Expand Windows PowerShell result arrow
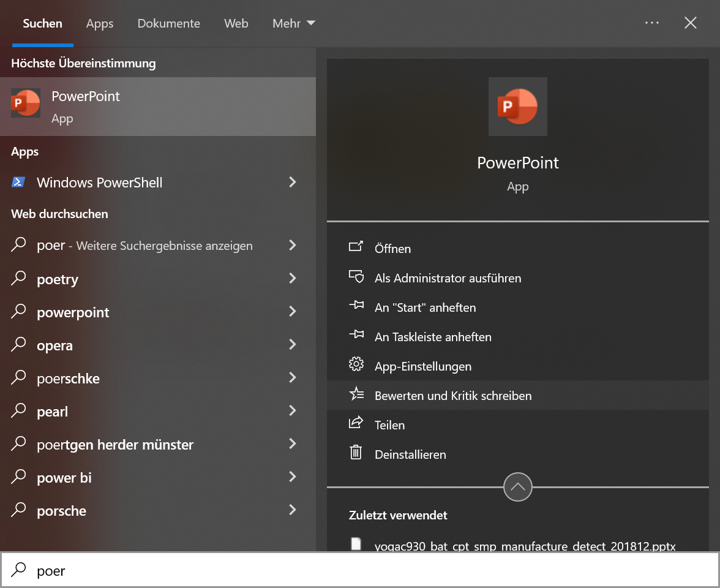720x588 pixels. (x=293, y=183)
